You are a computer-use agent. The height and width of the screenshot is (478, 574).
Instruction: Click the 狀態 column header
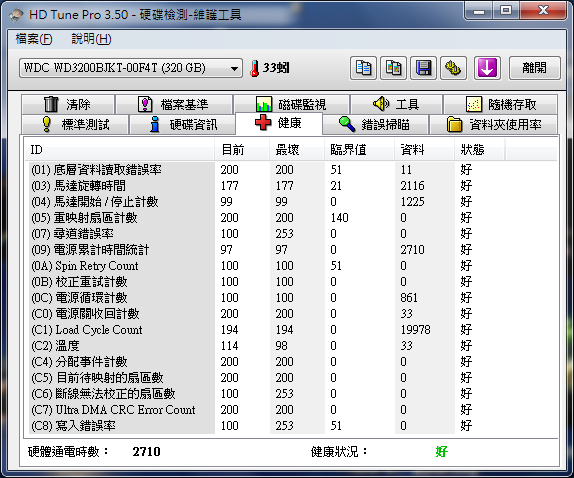pos(480,150)
